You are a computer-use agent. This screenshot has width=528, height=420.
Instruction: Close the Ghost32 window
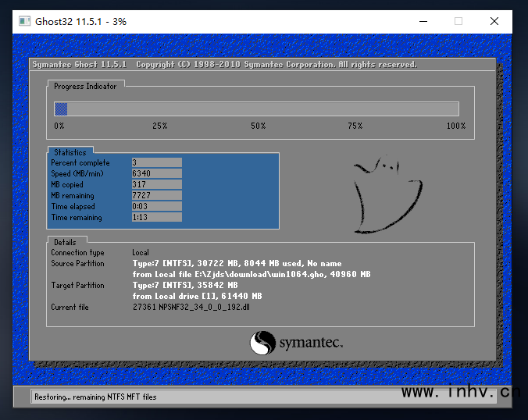(494, 21)
